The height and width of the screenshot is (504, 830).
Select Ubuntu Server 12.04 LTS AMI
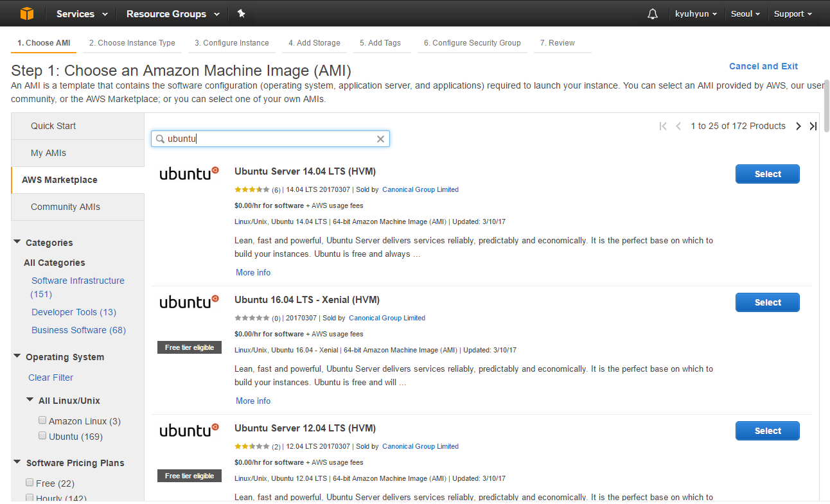pyautogui.click(x=768, y=431)
